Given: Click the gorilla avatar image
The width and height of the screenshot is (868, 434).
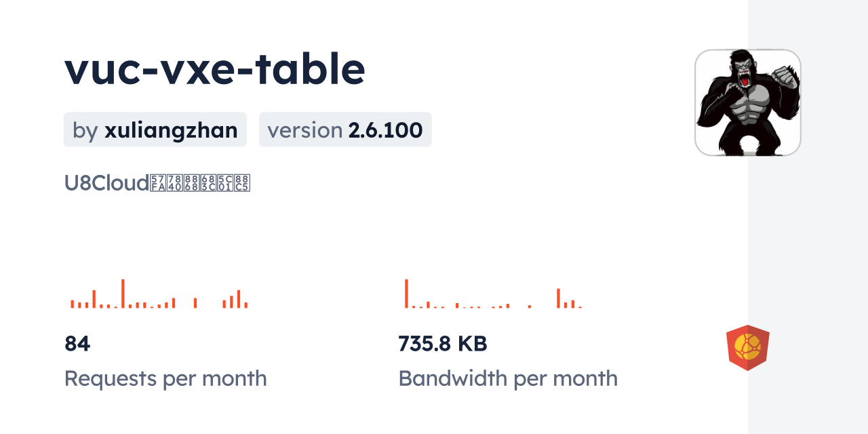Looking at the screenshot, I should click(747, 102).
